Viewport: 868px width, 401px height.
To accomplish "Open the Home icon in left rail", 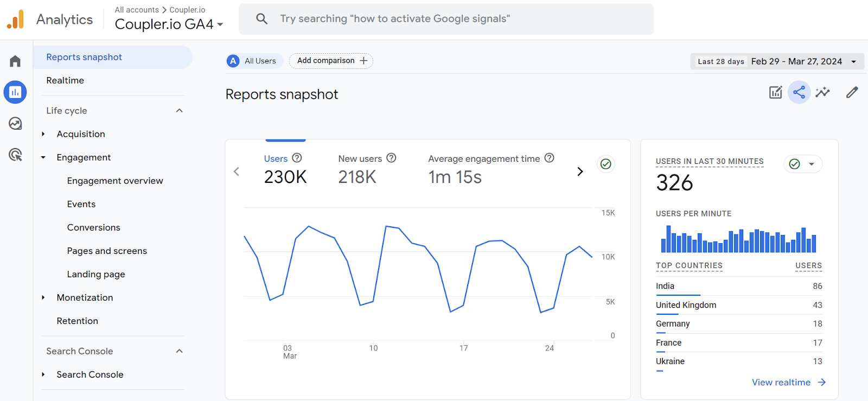I will click(x=15, y=61).
